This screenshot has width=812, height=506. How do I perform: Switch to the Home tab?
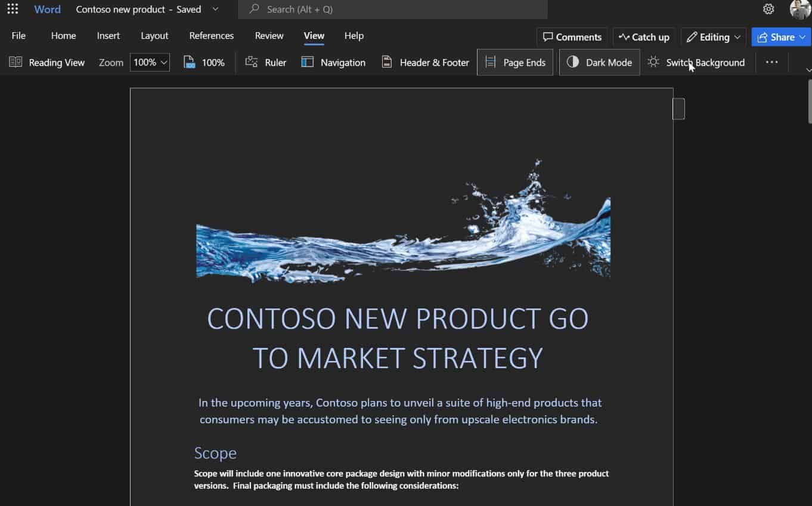tap(63, 36)
